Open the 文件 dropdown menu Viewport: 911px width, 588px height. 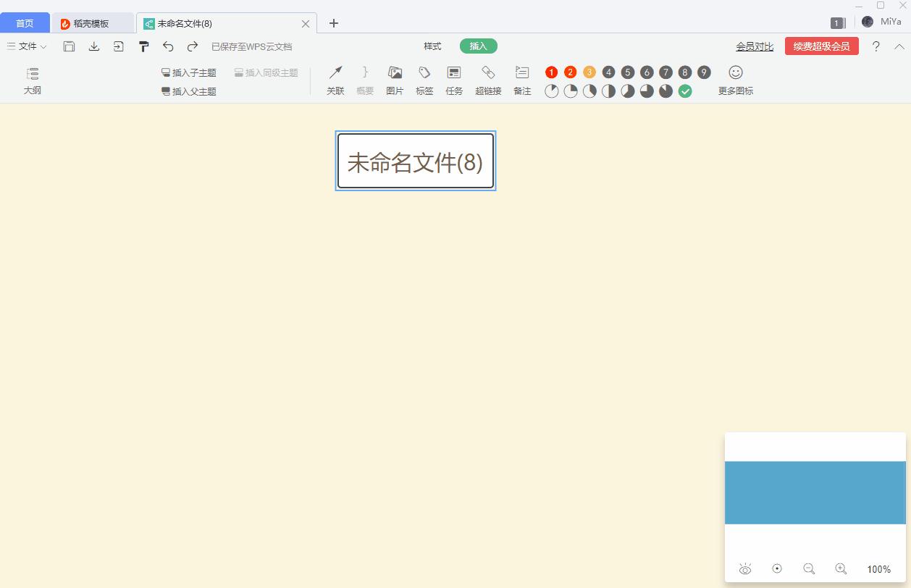pos(26,46)
